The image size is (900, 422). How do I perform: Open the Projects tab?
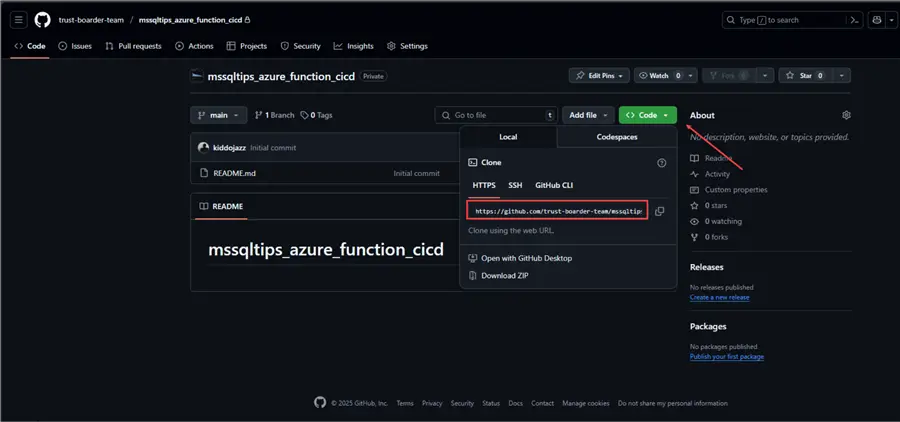pos(247,46)
